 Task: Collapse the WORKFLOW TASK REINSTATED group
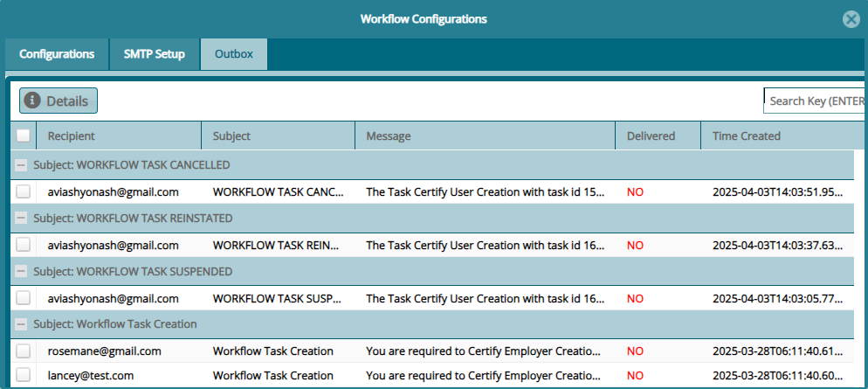22,218
